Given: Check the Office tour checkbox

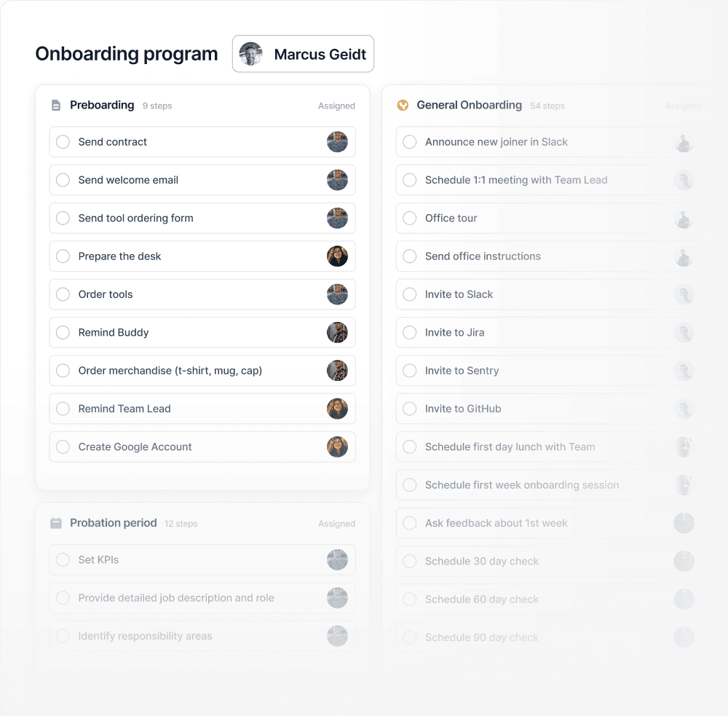Looking at the screenshot, I should pyautogui.click(x=409, y=218).
